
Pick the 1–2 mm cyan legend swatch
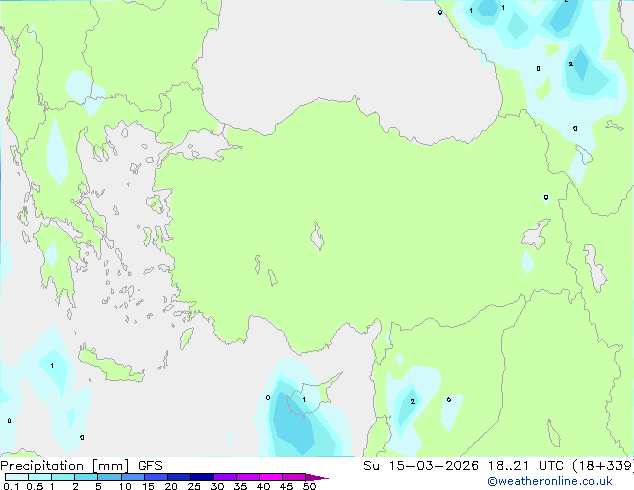(x=63, y=477)
